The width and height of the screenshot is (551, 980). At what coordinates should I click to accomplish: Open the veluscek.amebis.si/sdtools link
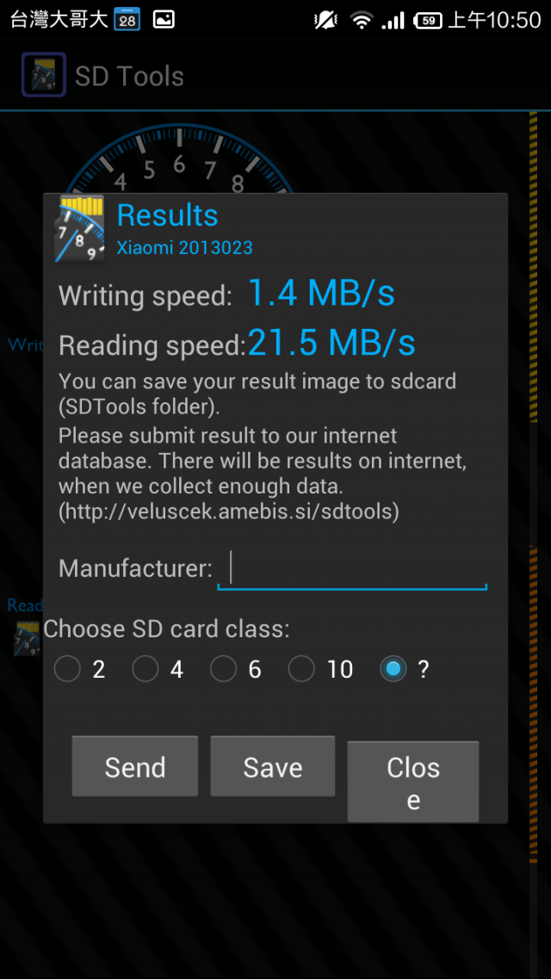(229, 512)
